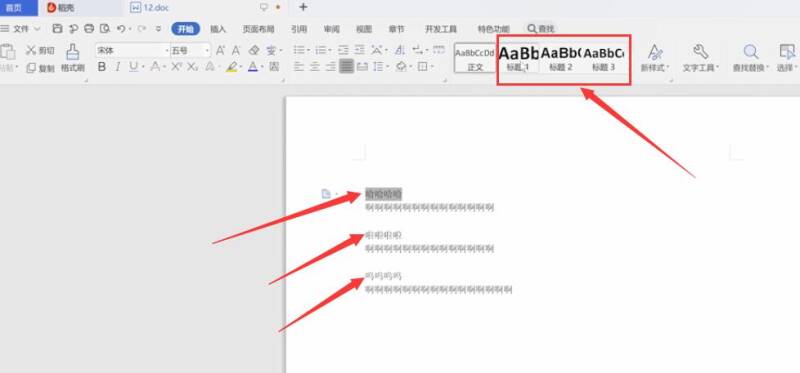The height and width of the screenshot is (373, 800).
Task: Toggle bold B formatting
Action: 102,67
